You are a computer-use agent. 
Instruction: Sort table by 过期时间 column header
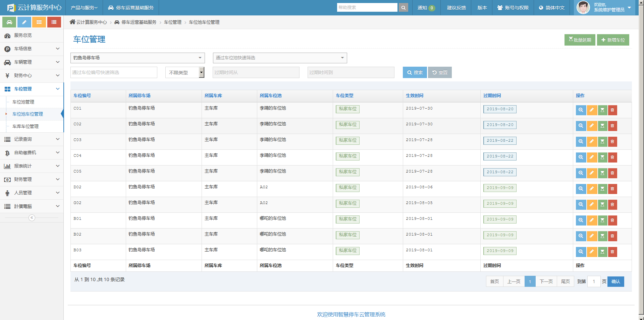[492, 96]
